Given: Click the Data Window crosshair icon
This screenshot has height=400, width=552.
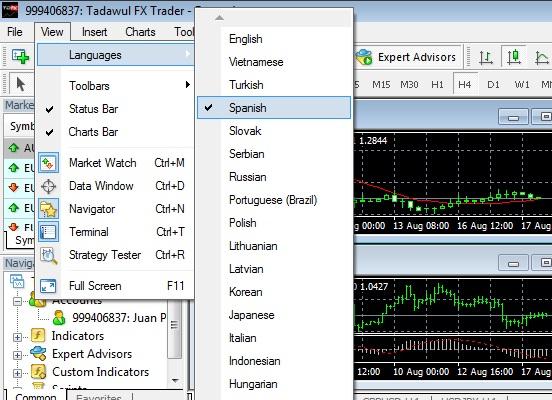Looking at the screenshot, I should point(48,186).
